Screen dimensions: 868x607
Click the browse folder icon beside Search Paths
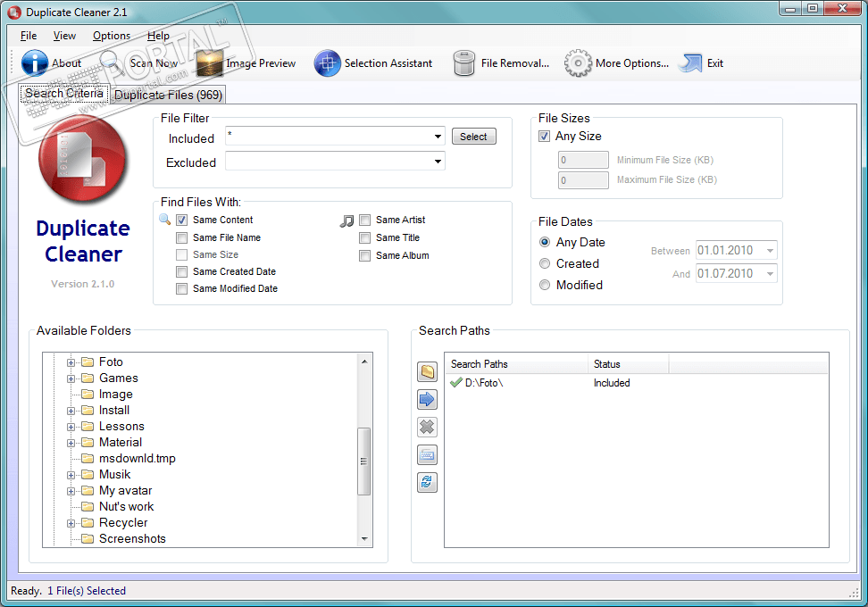point(427,372)
